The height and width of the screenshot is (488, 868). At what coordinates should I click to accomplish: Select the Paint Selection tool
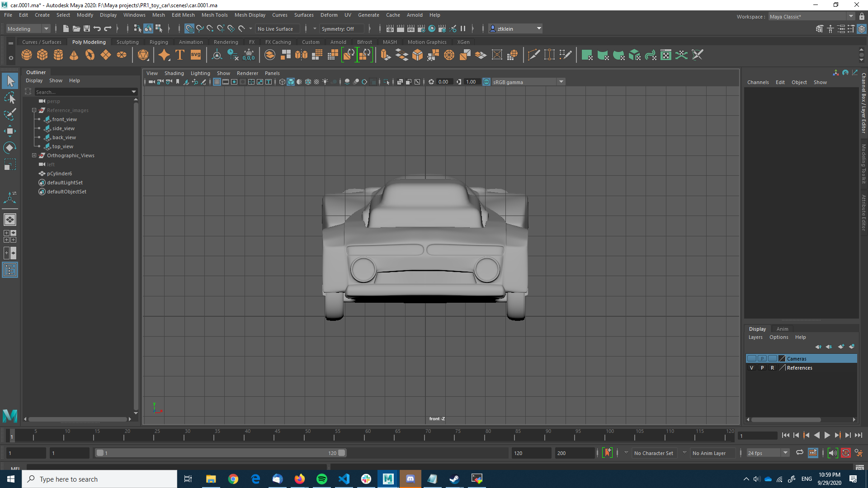(x=10, y=114)
